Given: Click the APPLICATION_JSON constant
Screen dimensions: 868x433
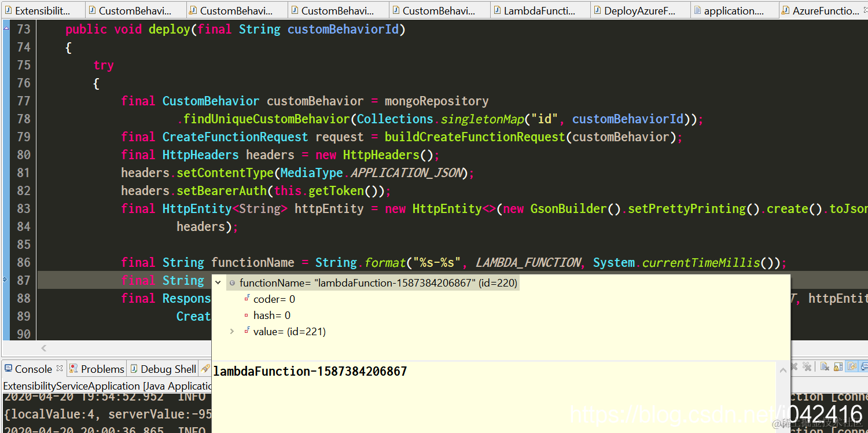Looking at the screenshot, I should click(x=407, y=173).
